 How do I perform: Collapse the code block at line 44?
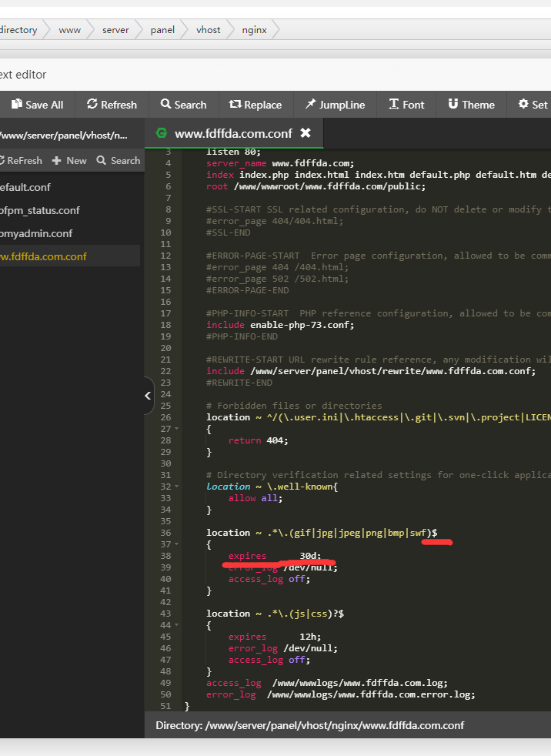click(176, 625)
